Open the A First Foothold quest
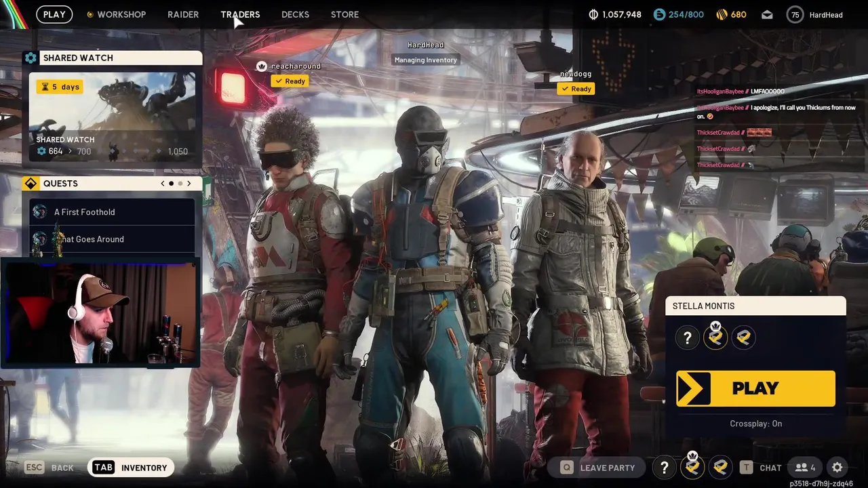868x488 pixels. (112, 212)
